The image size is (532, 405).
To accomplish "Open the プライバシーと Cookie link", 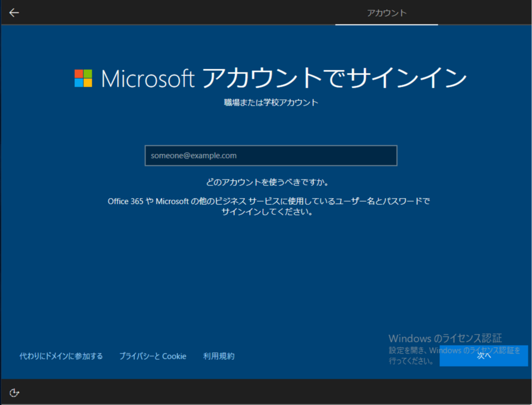I will [x=153, y=356].
